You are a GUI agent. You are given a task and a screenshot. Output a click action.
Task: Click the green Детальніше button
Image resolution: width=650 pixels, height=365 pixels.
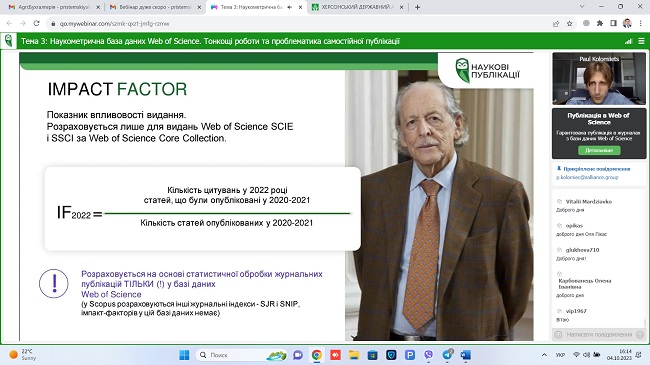599,150
